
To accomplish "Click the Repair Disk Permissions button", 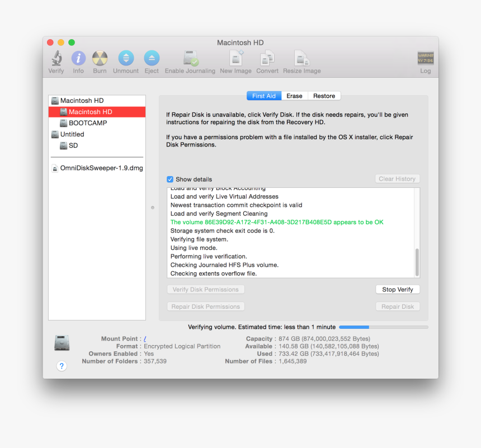I will pos(205,306).
